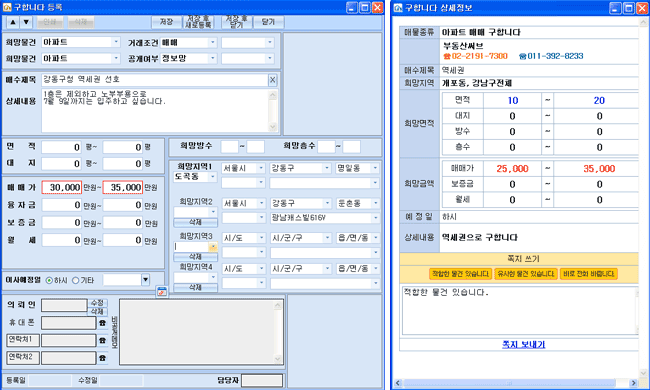
Task: Click scroll-down arrow in 상세내용 text area
Action: (273, 127)
